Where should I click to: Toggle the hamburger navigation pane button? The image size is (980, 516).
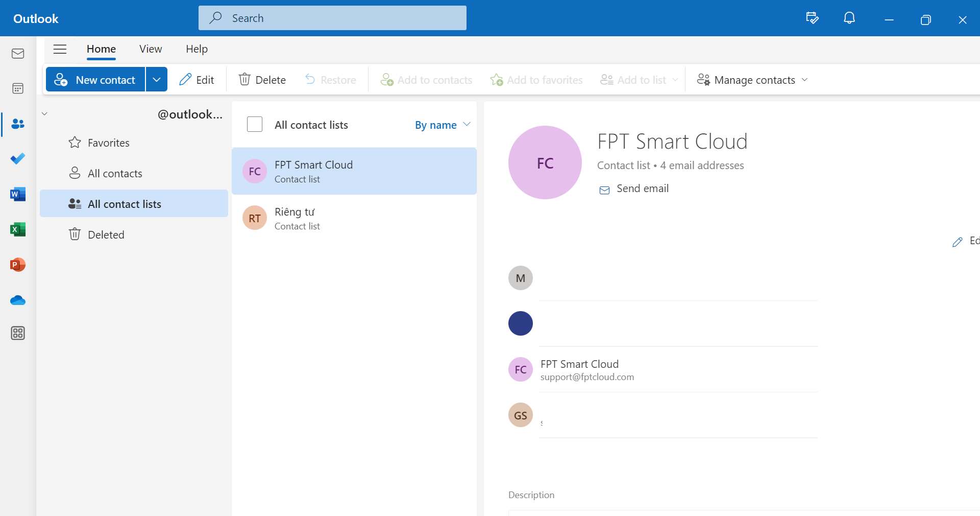60,49
